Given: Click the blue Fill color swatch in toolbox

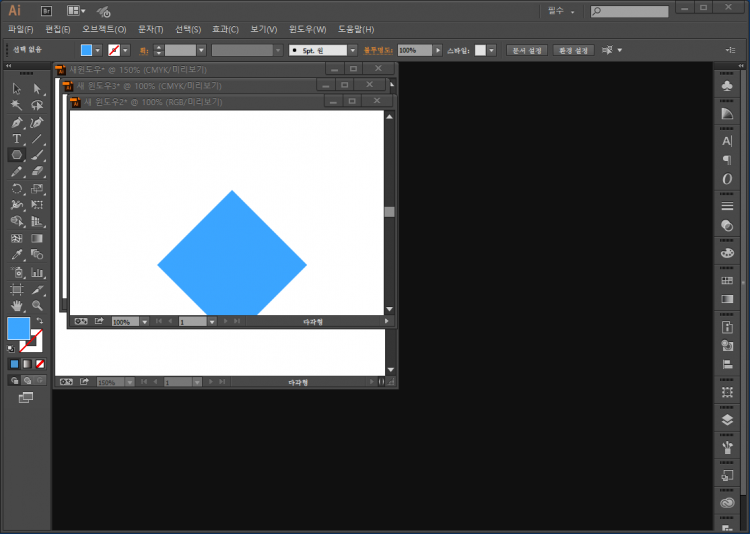Looking at the screenshot, I should tap(18, 328).
